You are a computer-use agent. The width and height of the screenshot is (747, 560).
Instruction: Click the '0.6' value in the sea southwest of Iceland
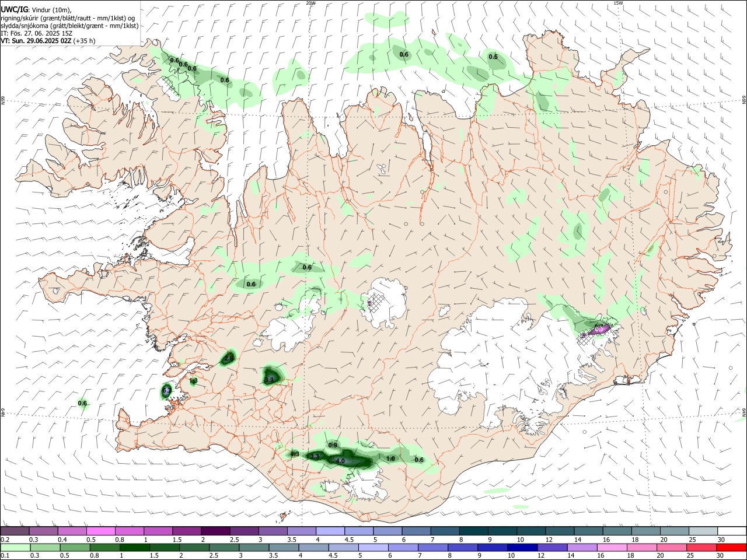tap(82, 403)
